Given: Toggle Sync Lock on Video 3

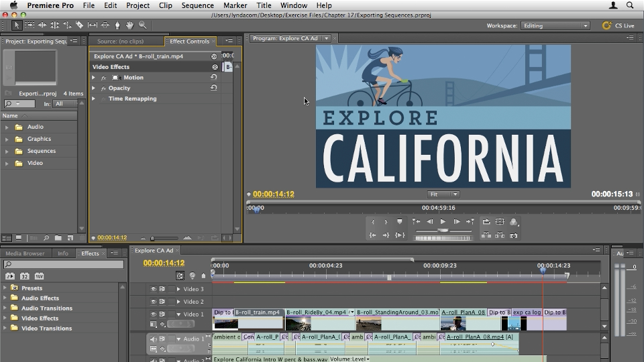Looking at the screenshot, I should (x=162, y=289).
